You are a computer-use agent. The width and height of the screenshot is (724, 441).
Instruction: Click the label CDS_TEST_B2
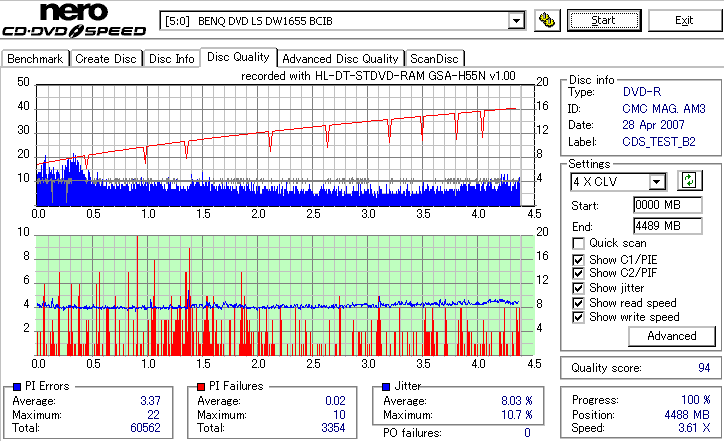pos(659,142)
